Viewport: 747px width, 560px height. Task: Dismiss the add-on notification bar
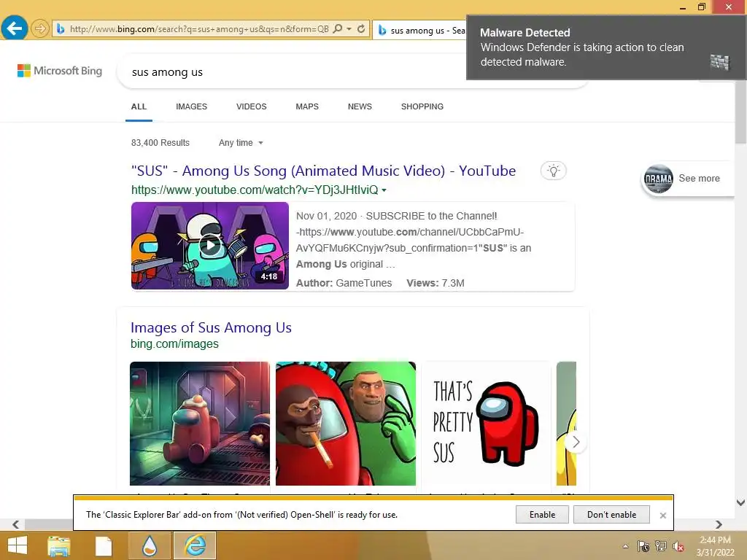point(662,516)
